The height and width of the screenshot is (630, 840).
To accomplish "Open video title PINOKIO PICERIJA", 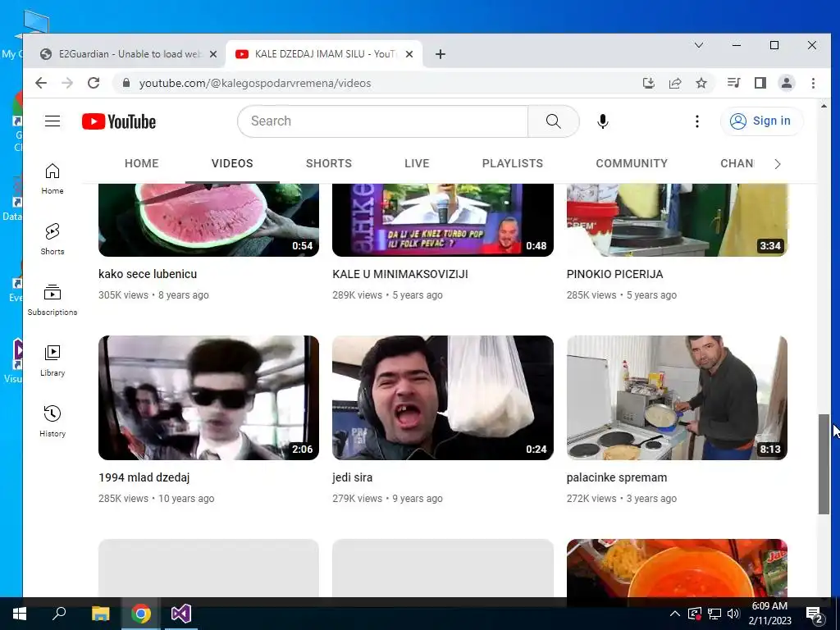I will tap(614, 274).
